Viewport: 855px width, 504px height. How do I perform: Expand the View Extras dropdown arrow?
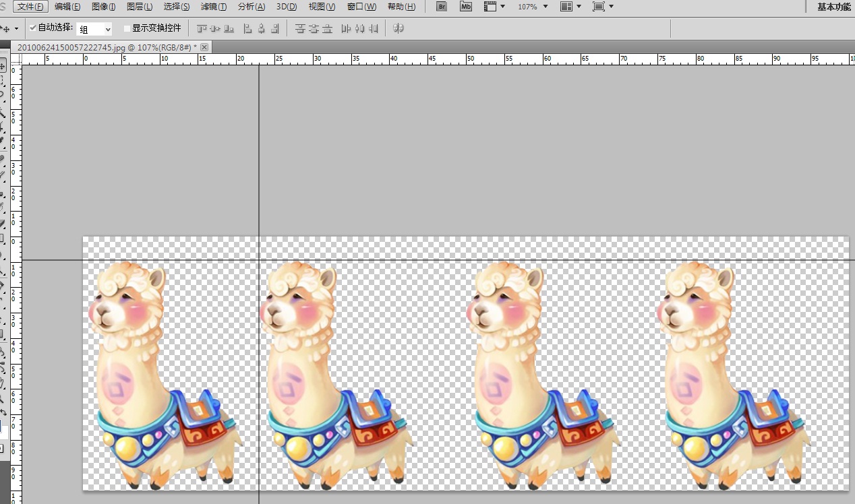(x=503, y=7)
